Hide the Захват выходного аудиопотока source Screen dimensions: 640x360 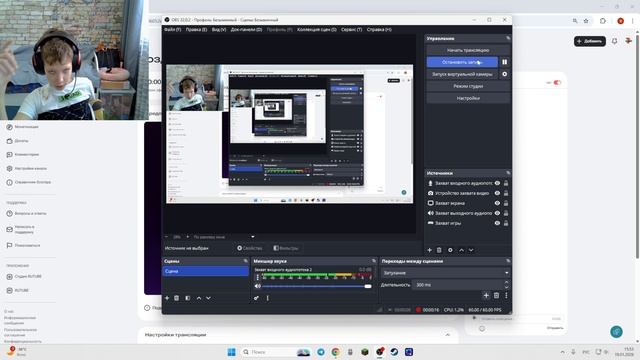pyautogui.click(x=497, y=213)
